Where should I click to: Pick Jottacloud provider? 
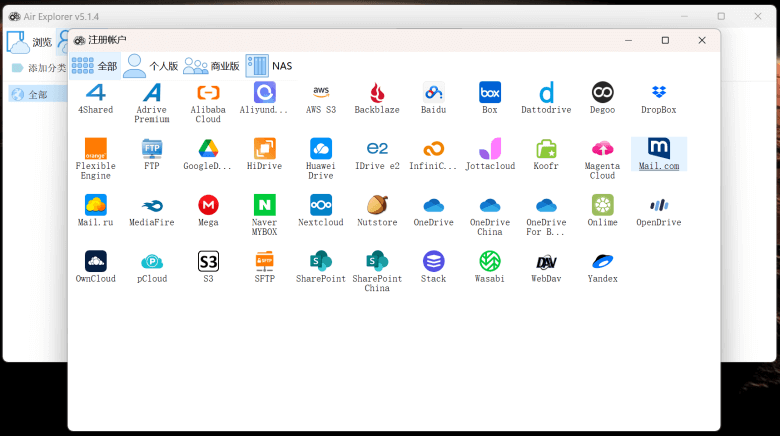tap(489, 149)
